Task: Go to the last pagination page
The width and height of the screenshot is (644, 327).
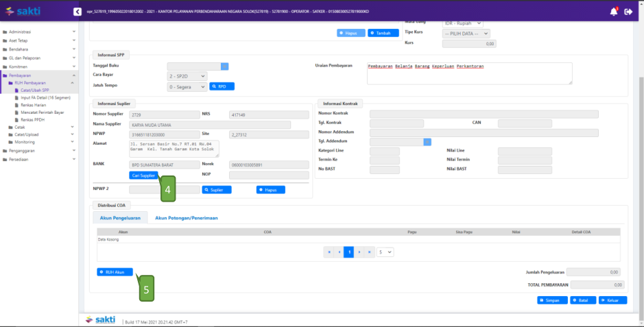Action: point(371,252)
